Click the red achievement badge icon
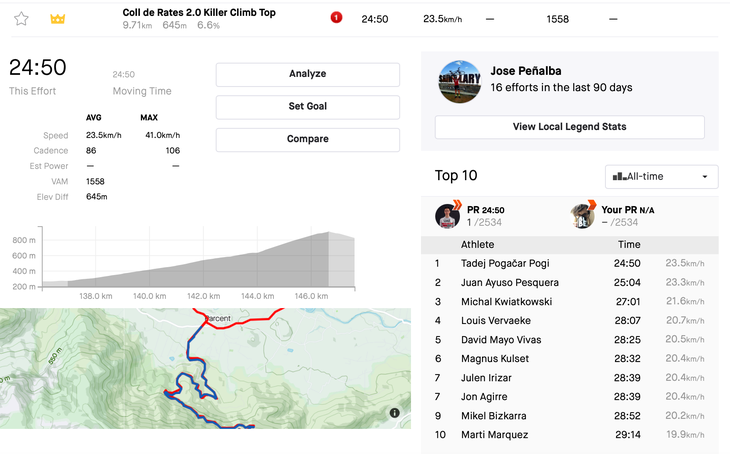The image size is (730, 454). click(336, 18)
